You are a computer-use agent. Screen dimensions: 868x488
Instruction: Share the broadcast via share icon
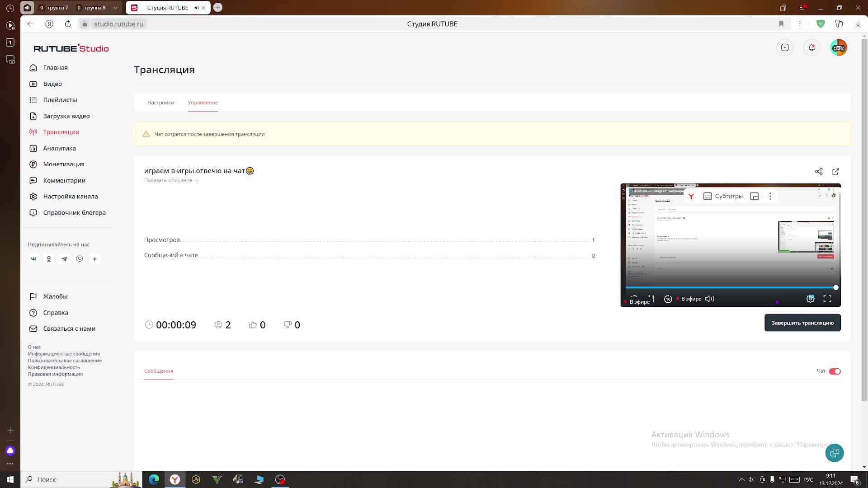819,172
